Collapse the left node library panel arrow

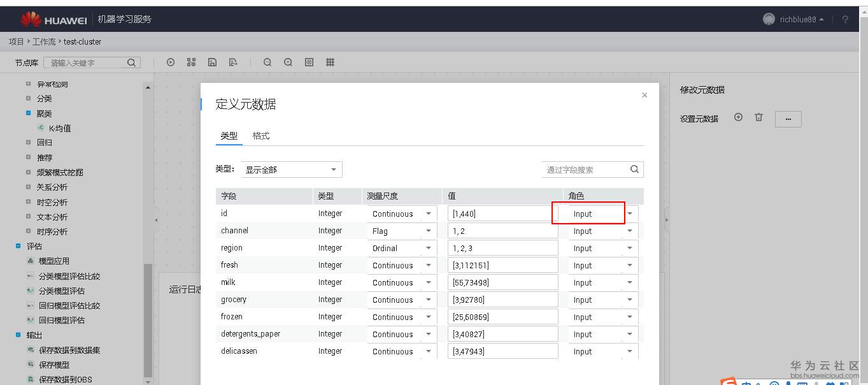[156, 220]
